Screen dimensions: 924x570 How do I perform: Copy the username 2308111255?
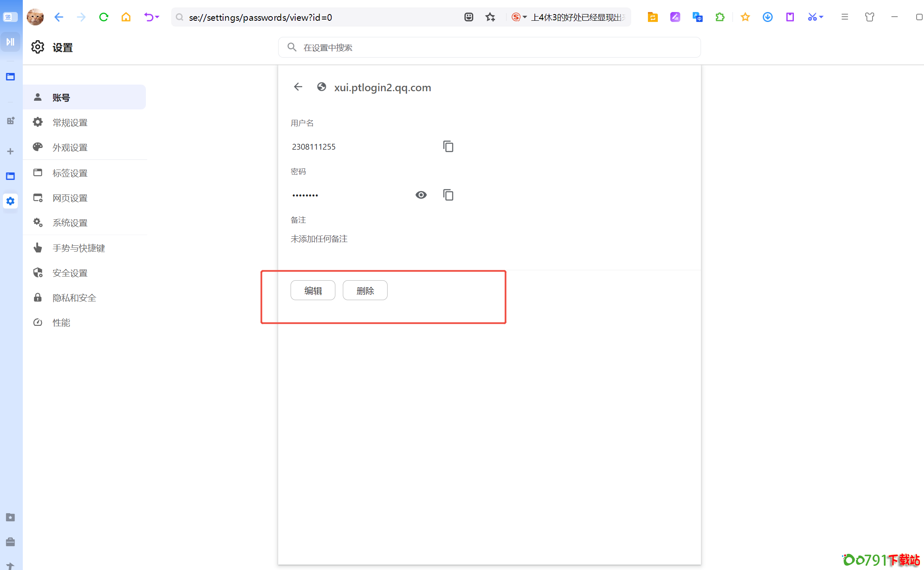pos(448,146)
